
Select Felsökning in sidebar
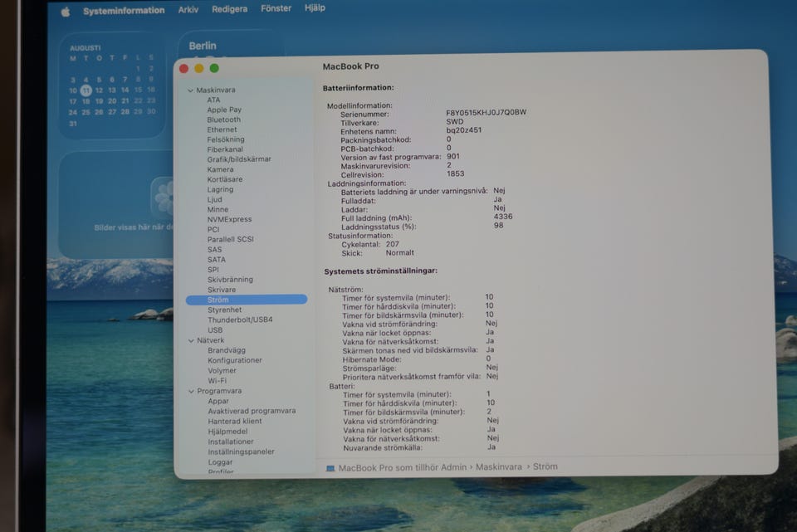coord(226,139)
